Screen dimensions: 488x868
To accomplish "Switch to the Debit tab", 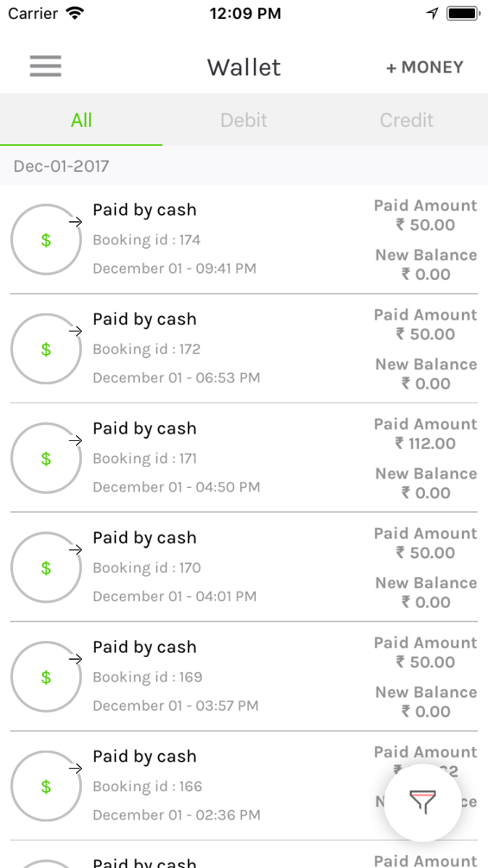I will 244,120.
